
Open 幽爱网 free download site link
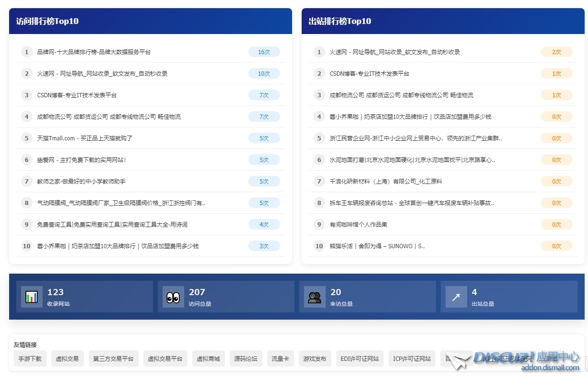82,160
